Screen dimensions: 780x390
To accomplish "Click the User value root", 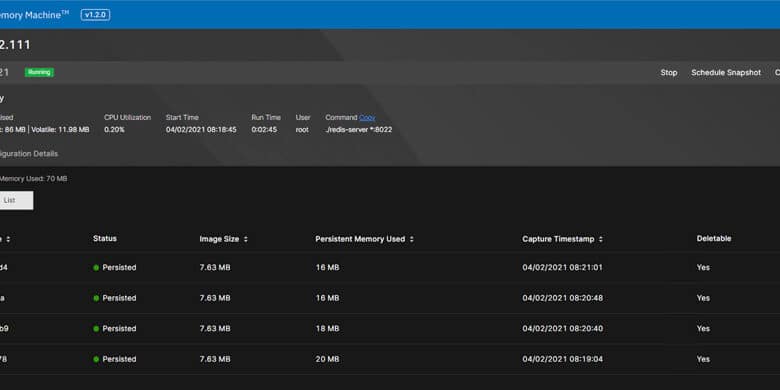I will [302, 129].
